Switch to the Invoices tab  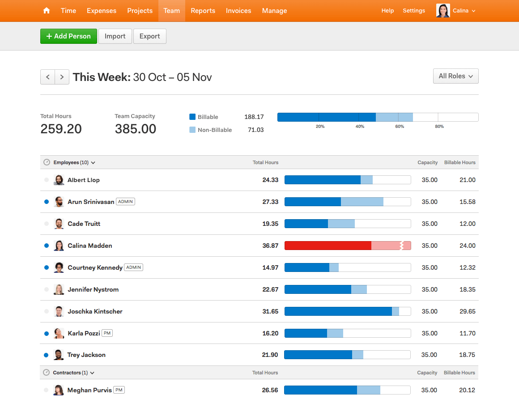238,11
